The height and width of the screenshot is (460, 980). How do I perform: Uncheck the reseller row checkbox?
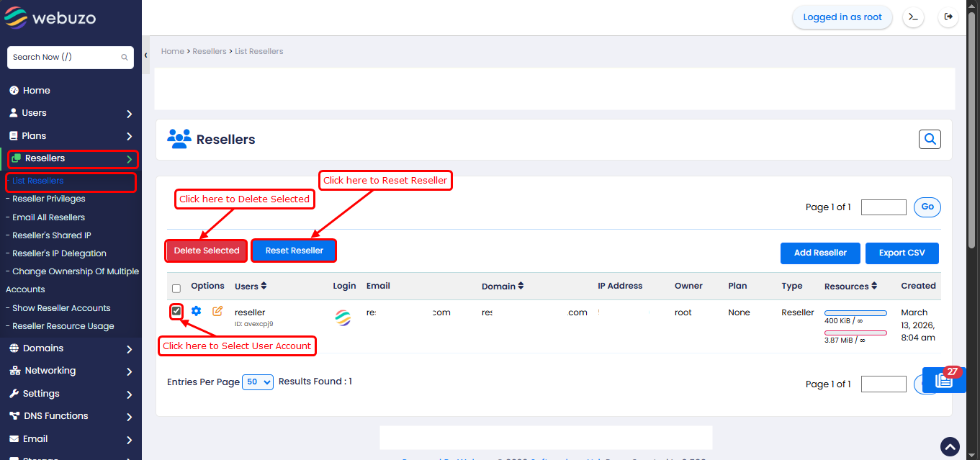coord(176,311)
